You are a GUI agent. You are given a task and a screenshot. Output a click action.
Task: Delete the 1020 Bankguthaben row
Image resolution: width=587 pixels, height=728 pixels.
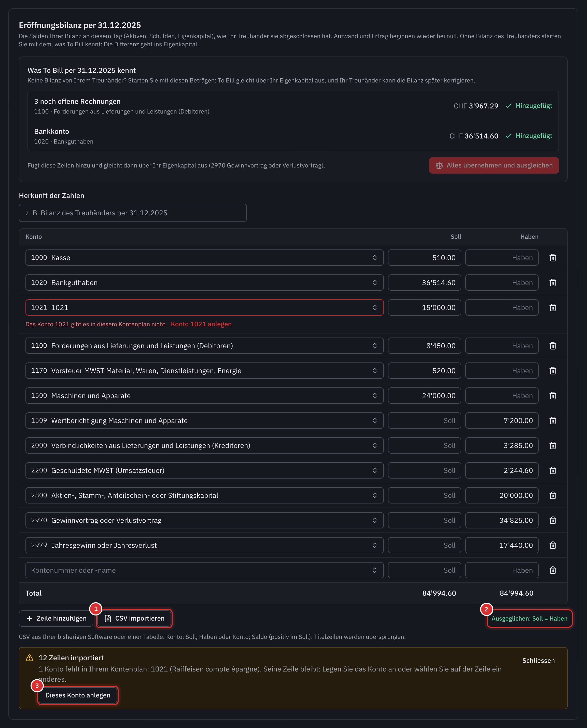click(x=553, y=283)
